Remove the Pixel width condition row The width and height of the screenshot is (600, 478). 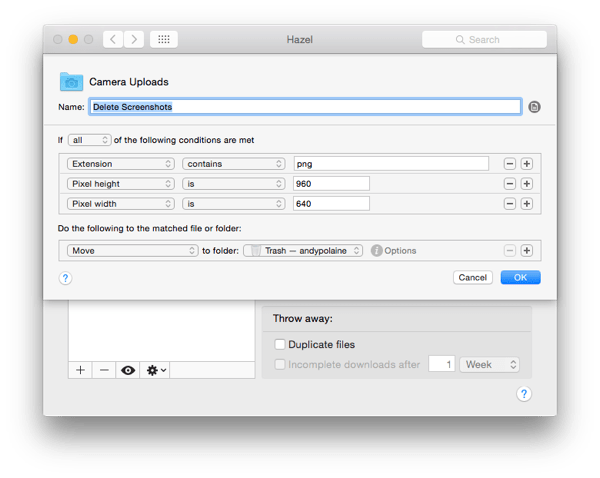(x=509, y=204)
